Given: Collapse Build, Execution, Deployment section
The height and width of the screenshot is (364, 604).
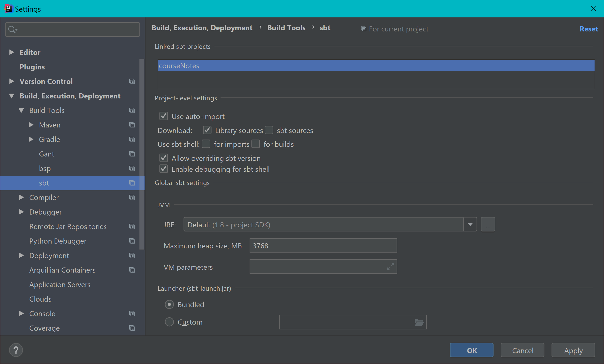Looking at the screenshot, I should click(x=11, y=96).
